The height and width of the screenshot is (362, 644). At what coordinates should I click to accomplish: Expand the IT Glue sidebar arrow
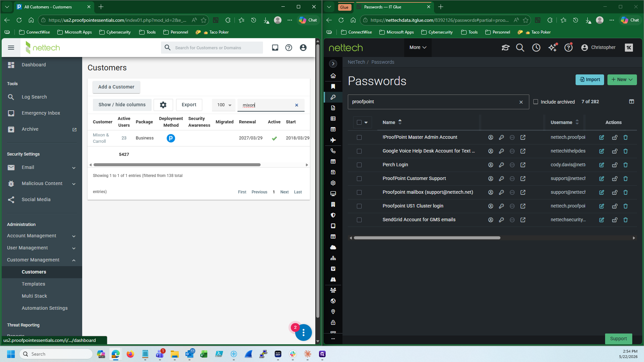point(333,64)
